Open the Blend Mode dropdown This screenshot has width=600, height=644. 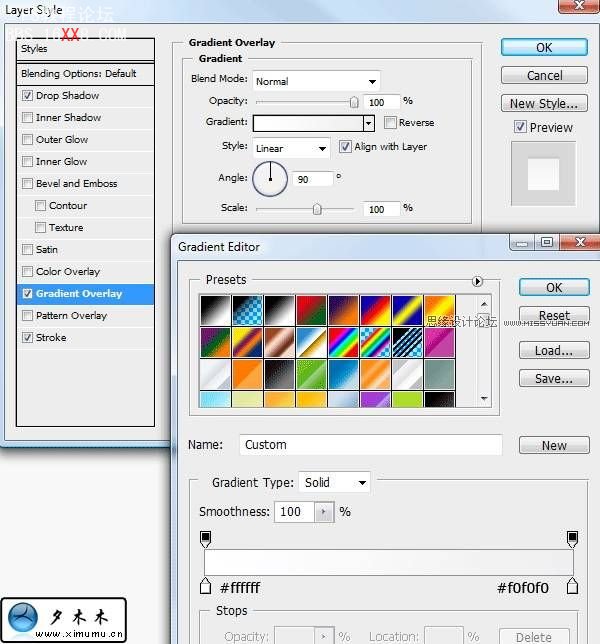316,81
